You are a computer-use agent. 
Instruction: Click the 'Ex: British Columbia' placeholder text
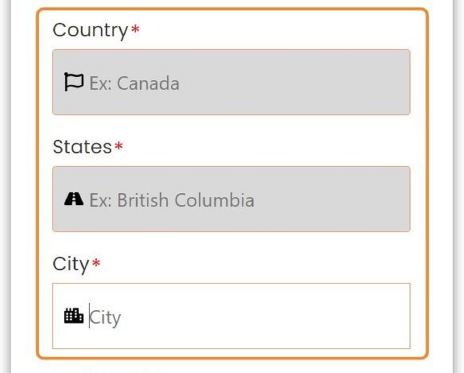click(x=172, y=200)
